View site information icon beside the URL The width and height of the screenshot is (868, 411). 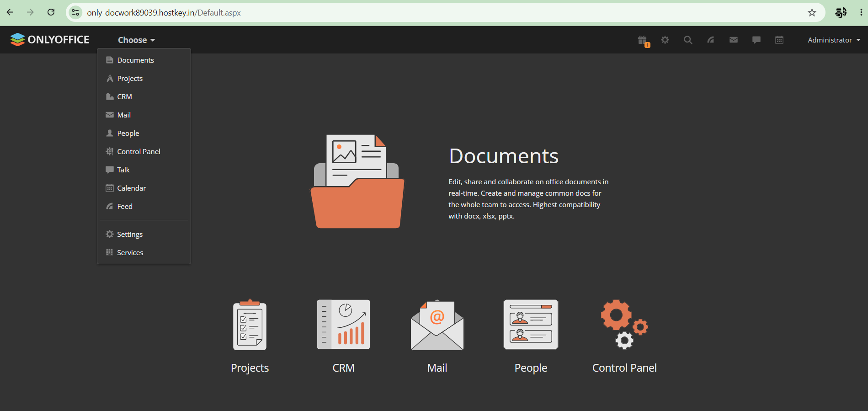[76, 12]
